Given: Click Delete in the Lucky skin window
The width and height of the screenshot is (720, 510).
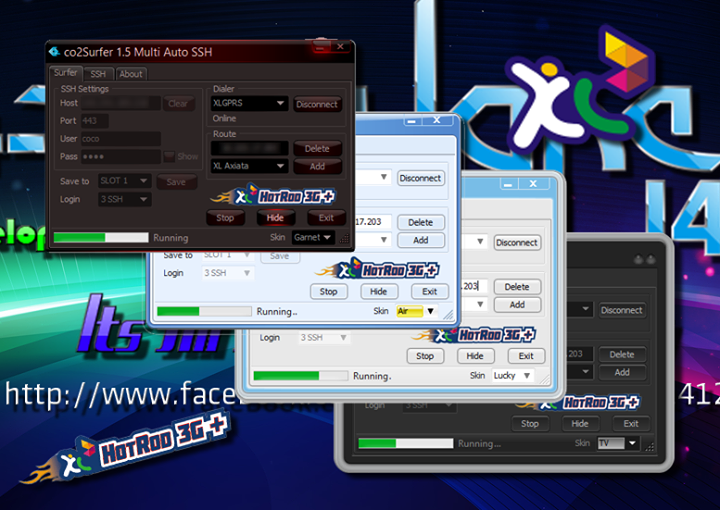Looking at the screenshot, I should (517, 287).
